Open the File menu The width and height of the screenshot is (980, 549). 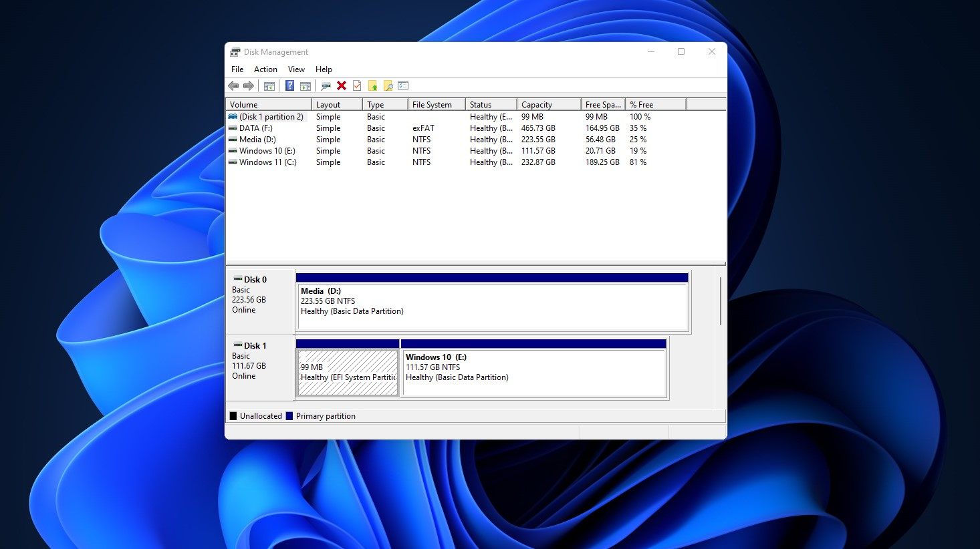pyautogui.click(x=237, y=69)
